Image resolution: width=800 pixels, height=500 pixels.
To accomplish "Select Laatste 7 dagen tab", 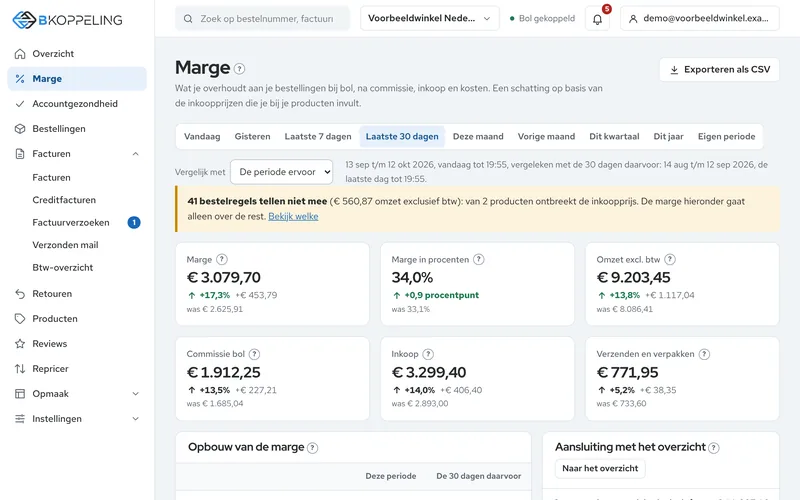I will pyautogui.click(x=318, y=137).
